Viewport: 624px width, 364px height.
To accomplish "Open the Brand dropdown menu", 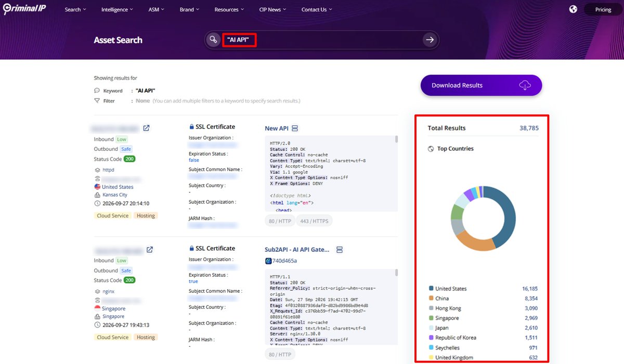I will coord(190,9).
